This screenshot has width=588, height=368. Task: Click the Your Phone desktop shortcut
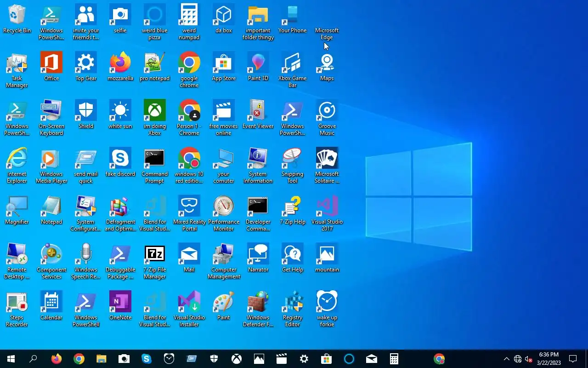click(x=293, y=19)
